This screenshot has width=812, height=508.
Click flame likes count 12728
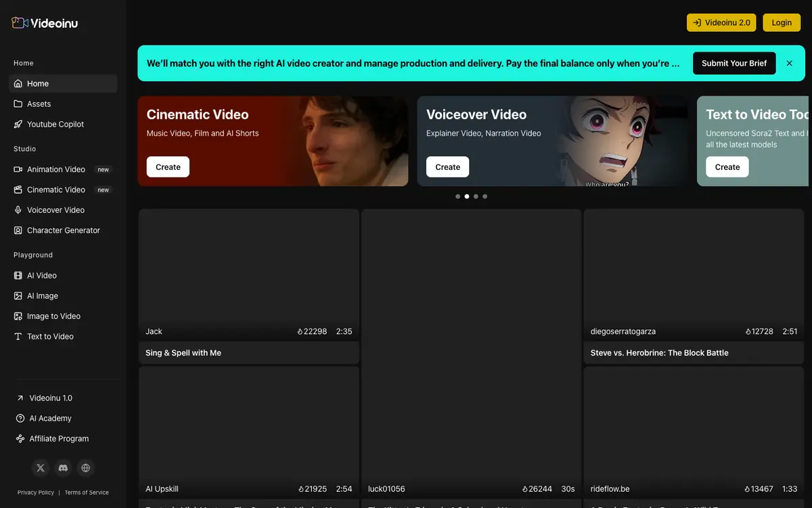click(759, 331)
